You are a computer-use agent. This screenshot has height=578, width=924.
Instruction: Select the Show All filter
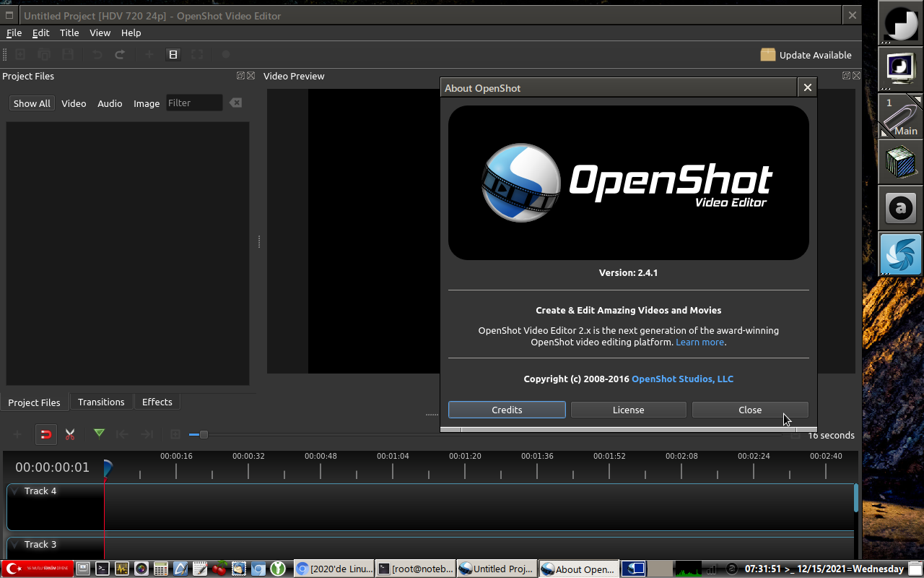[x=32, y=103]
